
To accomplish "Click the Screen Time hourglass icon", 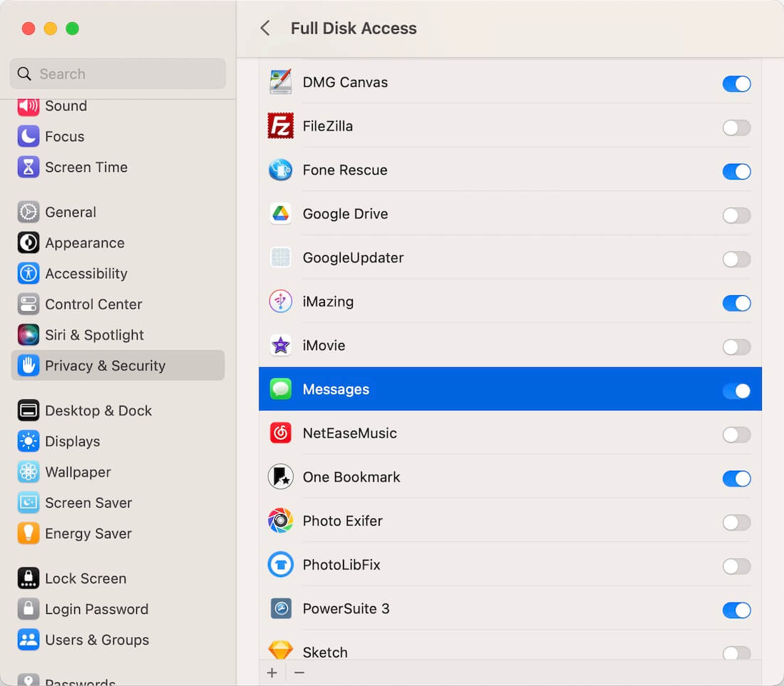I will tap(29, 167).
